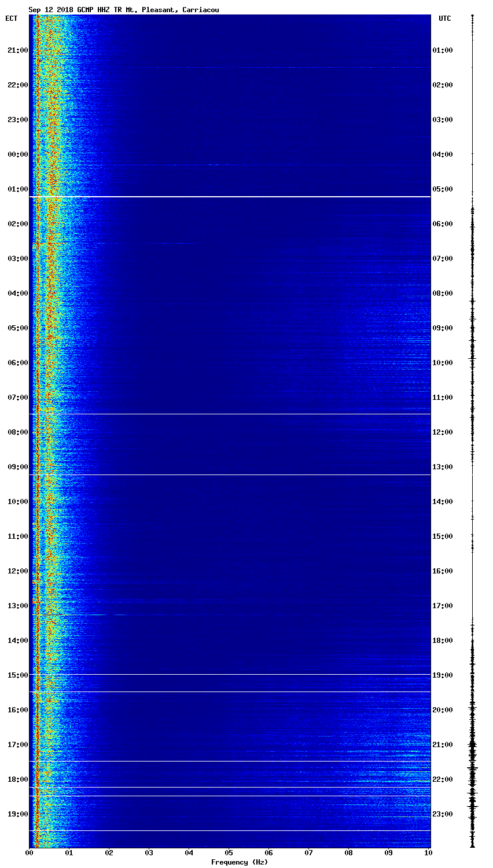Pick the 20:00 label on the UTC axis
Screen dimensions: 493x868
coord(443,710)
